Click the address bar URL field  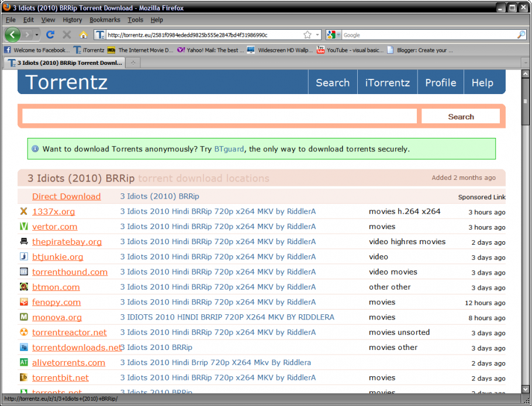(x=205, y=35)
